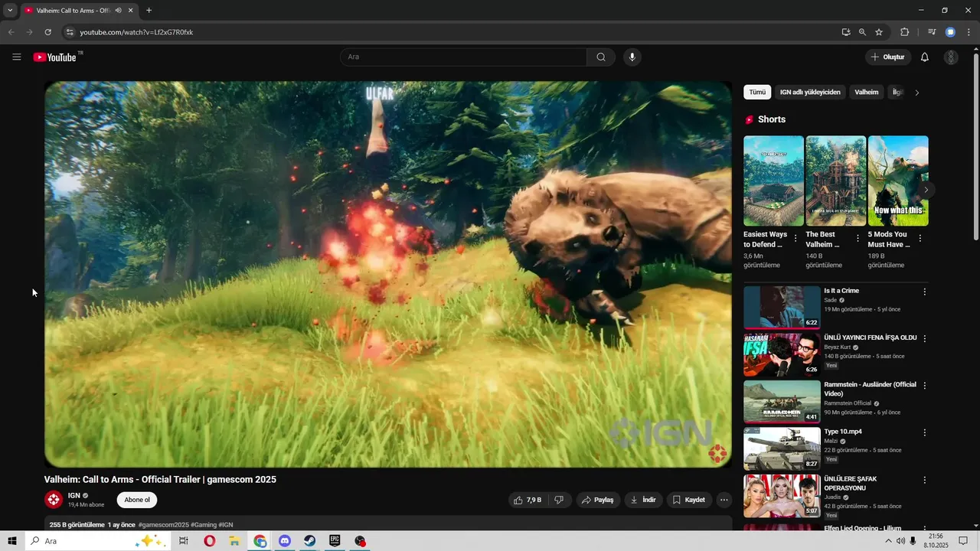Screen dimensions: 980x551
Task: Open Epic Games Launcher from taskbar
Action: [x=335, y=541]
